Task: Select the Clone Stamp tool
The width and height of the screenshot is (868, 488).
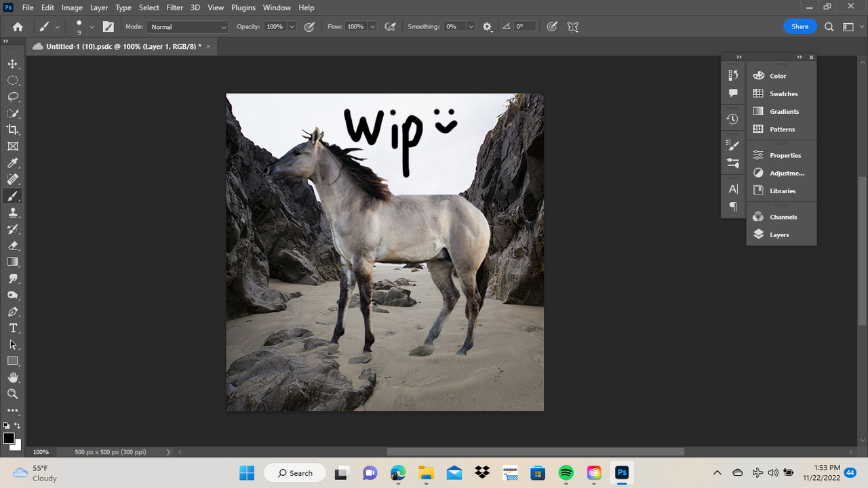Action: (x=13, y=212)
